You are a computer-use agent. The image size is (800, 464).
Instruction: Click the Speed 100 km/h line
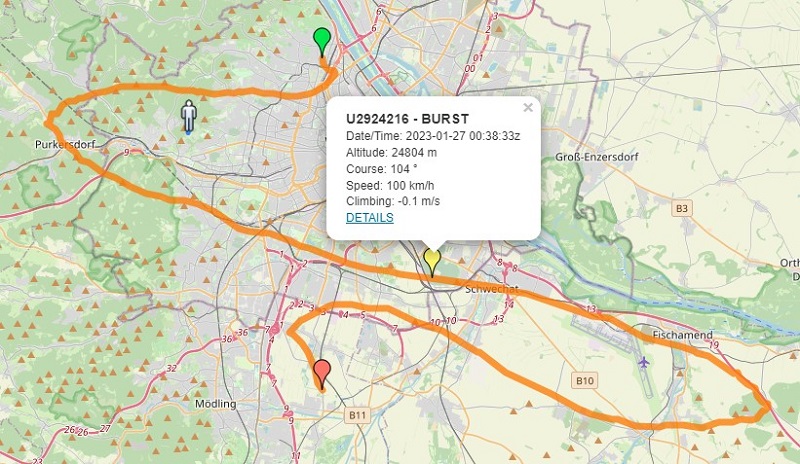[390, 185]
